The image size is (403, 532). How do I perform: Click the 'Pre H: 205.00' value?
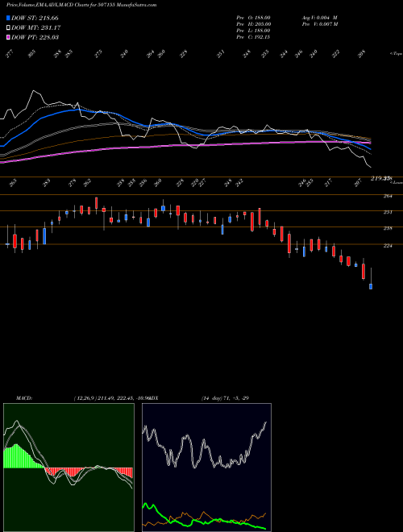[253, 24]
